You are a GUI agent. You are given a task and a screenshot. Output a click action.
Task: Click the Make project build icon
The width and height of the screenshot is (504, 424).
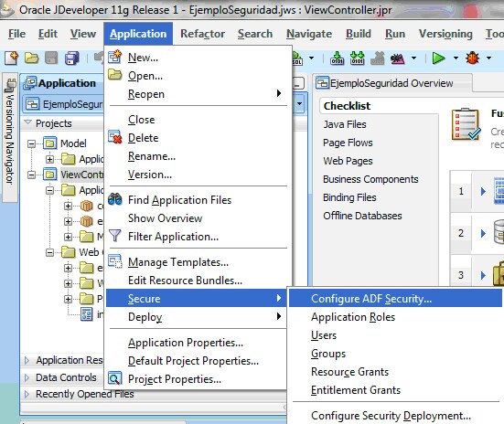[x=338, y=58]
